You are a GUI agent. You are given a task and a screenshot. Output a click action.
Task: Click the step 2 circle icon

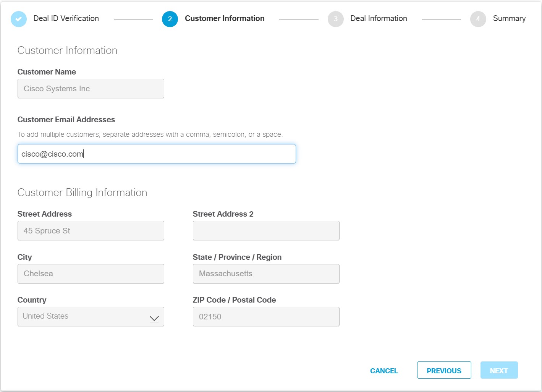coord(170,19)
